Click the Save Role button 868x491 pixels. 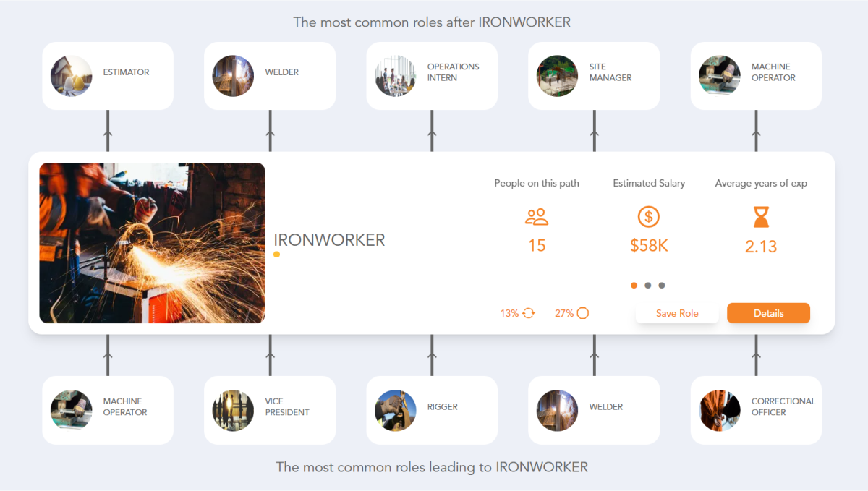pyautogui.click(x=677, y=313)
